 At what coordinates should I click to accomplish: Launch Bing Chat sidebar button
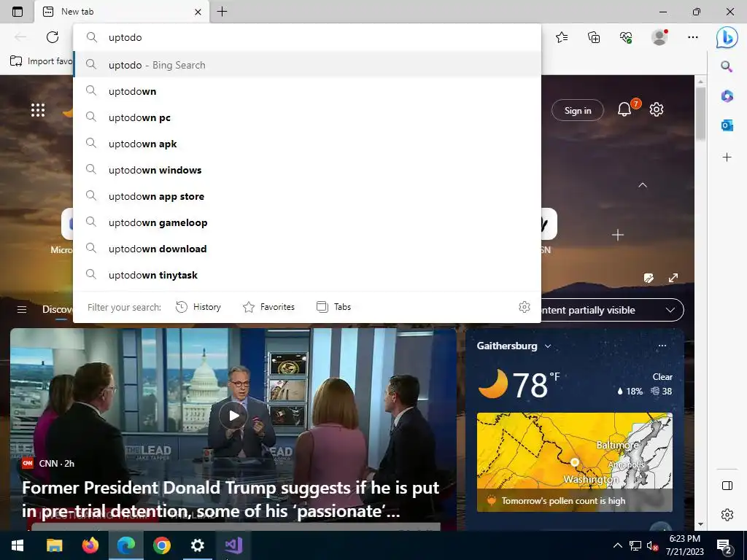coord(727,37)
